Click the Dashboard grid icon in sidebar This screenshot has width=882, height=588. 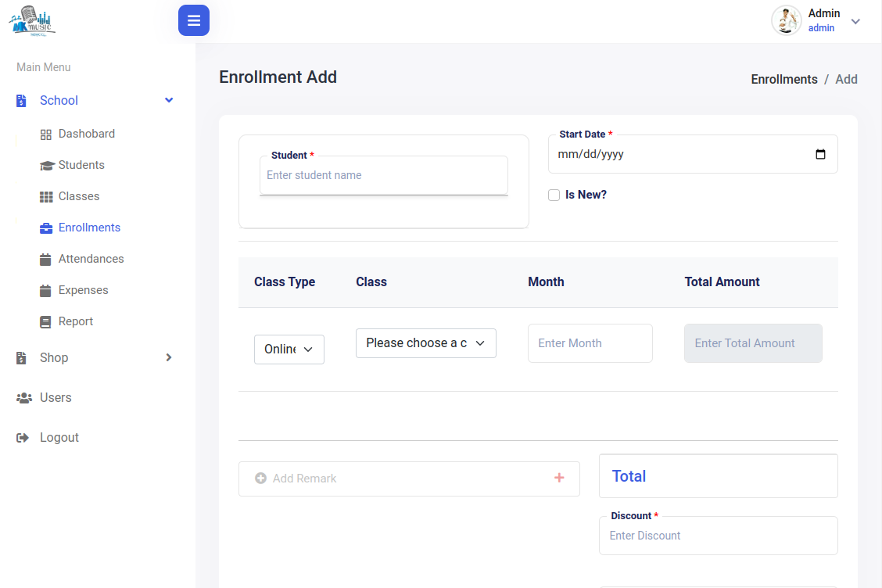(x=46, y=134)
